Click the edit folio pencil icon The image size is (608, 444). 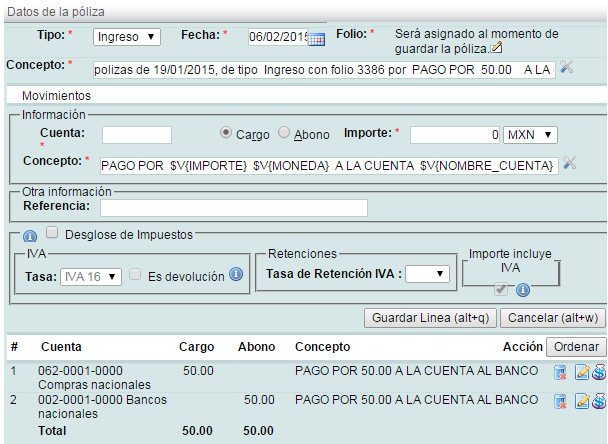pyautogui.click(x=497, y=48)
